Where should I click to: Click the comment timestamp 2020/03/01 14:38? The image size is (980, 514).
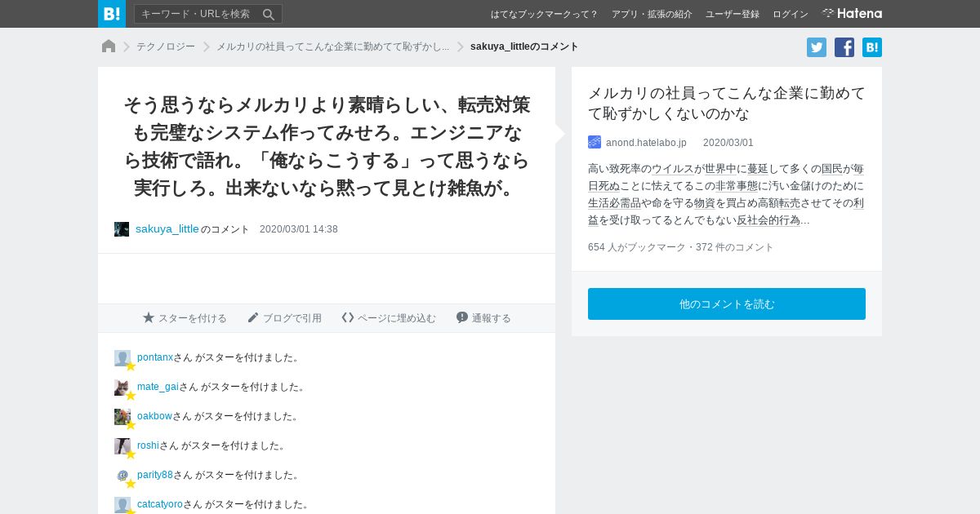click(299, 229)
